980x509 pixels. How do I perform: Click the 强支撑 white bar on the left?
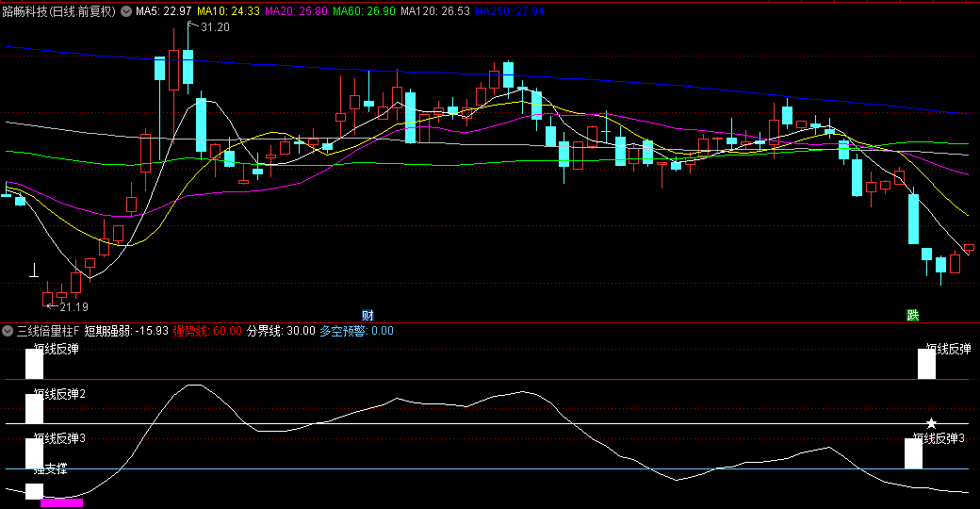[x=34, y=491]
